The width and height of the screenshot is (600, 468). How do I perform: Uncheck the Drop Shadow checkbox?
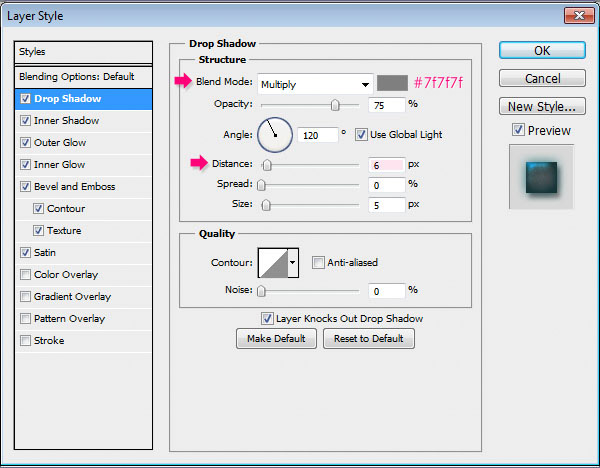click(25, 99)
